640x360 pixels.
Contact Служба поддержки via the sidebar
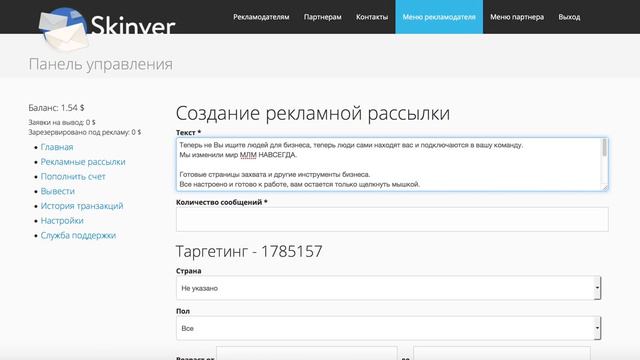tap(78, 235)
